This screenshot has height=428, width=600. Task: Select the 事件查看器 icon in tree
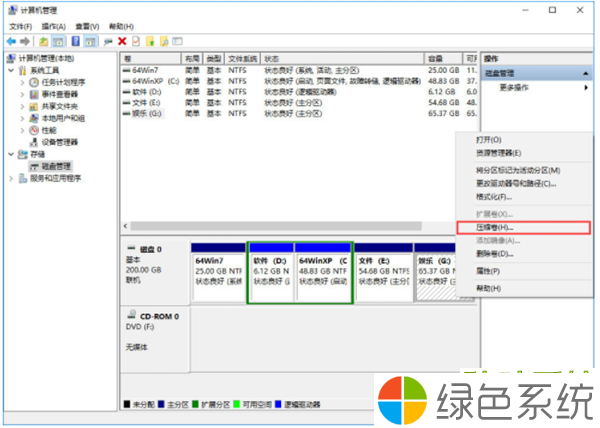tap(34, 94)
